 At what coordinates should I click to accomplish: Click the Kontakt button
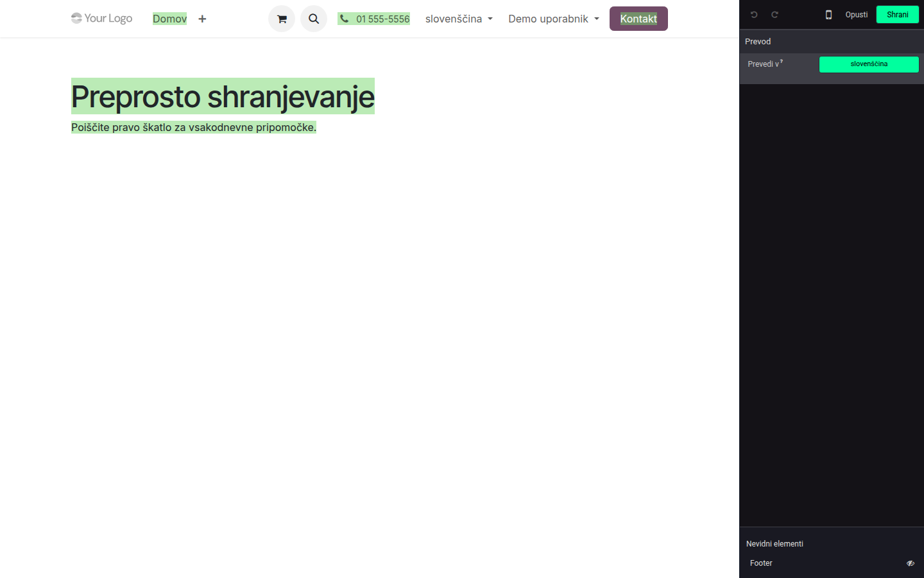click(x=638, y=19)
